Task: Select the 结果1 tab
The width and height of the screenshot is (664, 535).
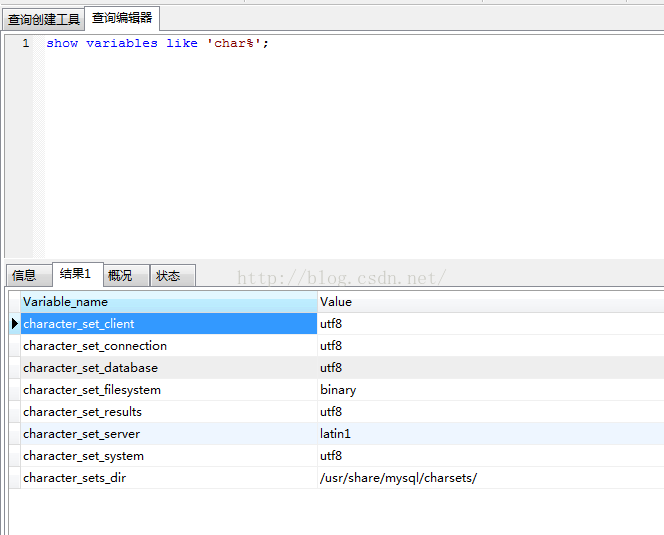Action: pos(77,274)
